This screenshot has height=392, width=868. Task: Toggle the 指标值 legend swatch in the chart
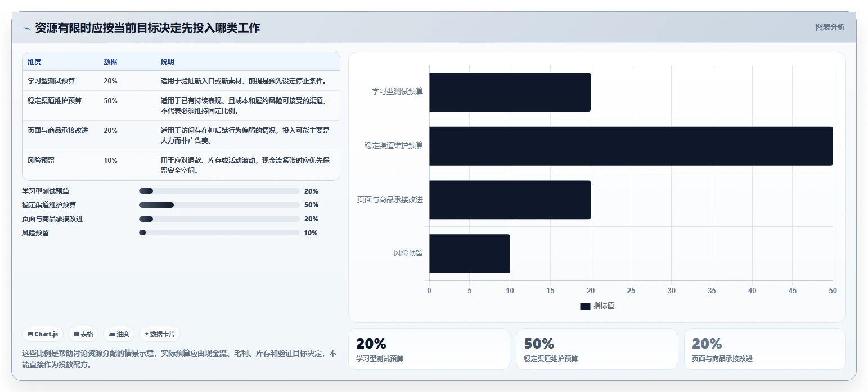pos(585,306)
